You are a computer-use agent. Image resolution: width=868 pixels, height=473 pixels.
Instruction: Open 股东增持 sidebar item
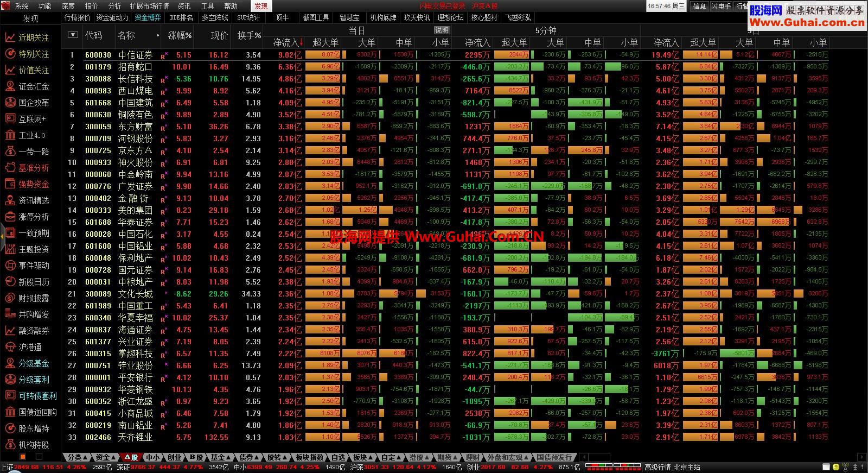click(x=27, y=428)
